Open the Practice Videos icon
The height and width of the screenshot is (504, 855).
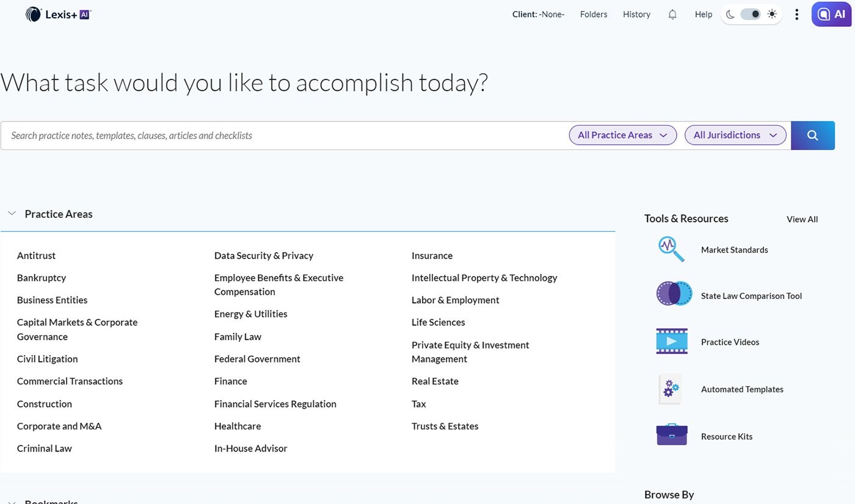(672, 341)
